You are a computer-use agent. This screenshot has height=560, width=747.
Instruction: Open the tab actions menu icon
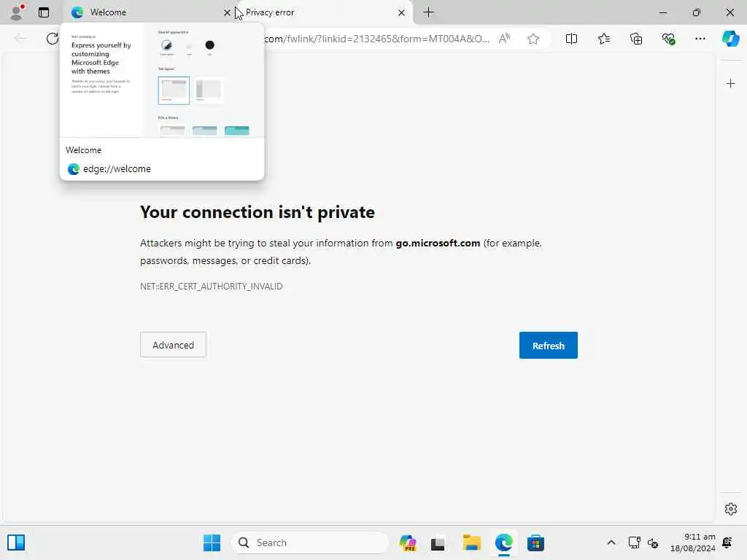point(44,12)
